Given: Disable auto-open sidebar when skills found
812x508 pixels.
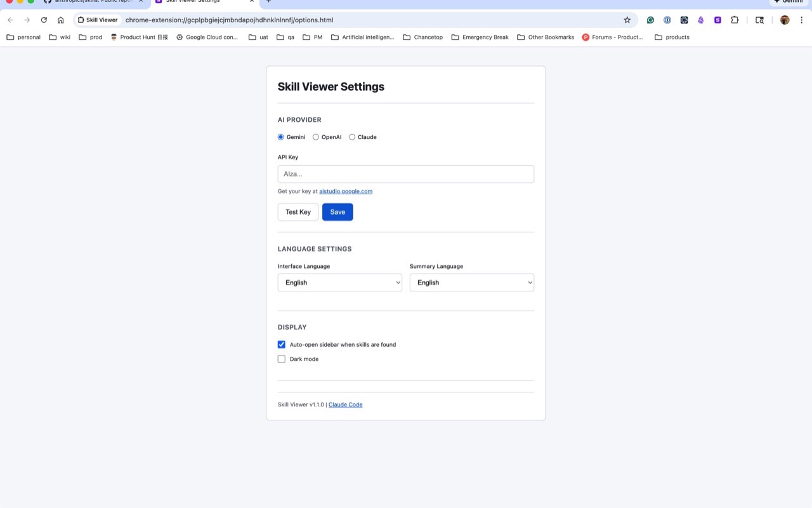Looking at the screenshot, I should tap(282, 345).
